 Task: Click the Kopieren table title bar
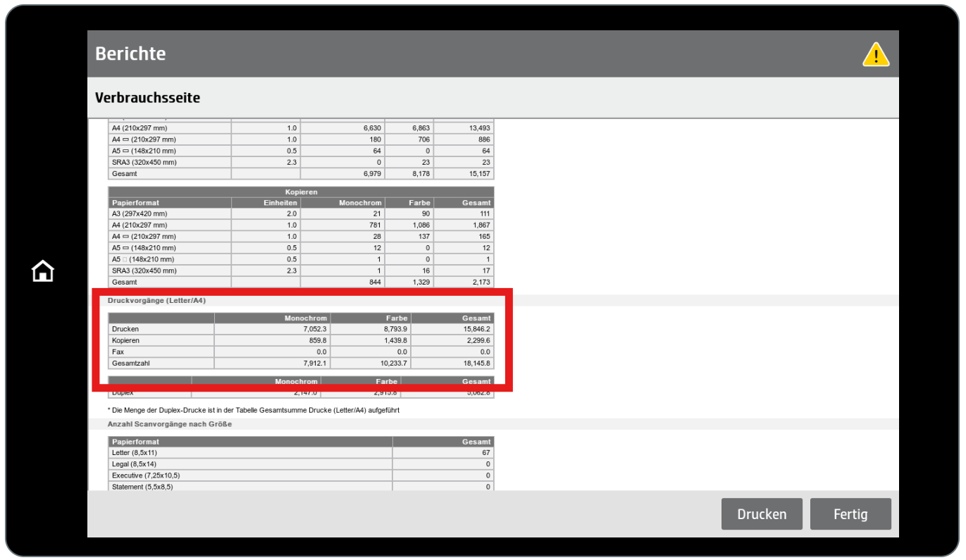point(300,192)
